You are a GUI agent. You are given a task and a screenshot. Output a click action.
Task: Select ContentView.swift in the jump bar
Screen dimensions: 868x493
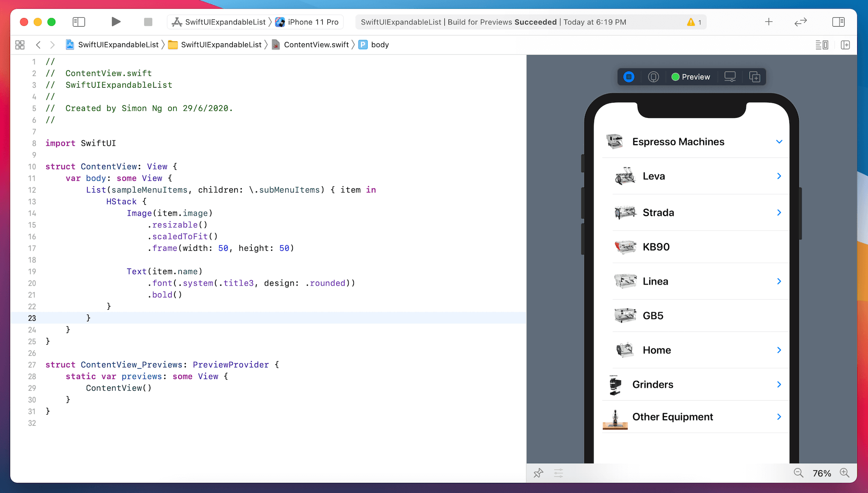316,45
